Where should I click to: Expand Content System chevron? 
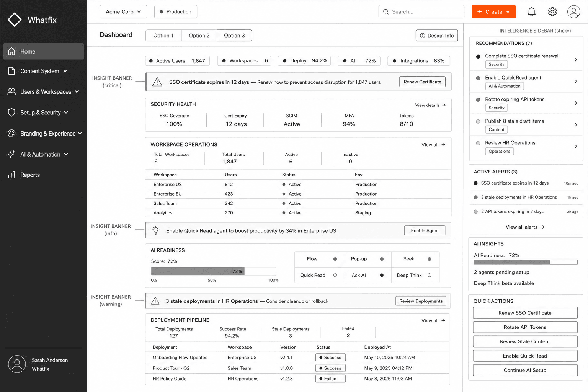tap(65, 71)
